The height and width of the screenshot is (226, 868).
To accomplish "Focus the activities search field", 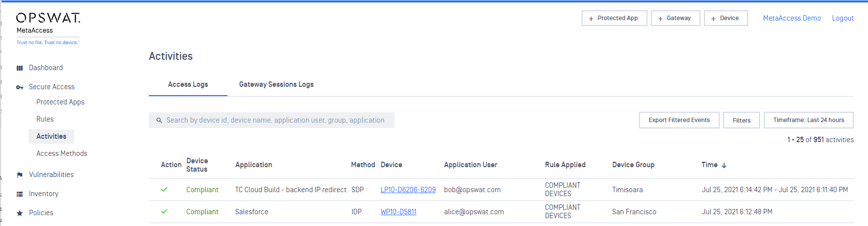I will tap(272, 120).
